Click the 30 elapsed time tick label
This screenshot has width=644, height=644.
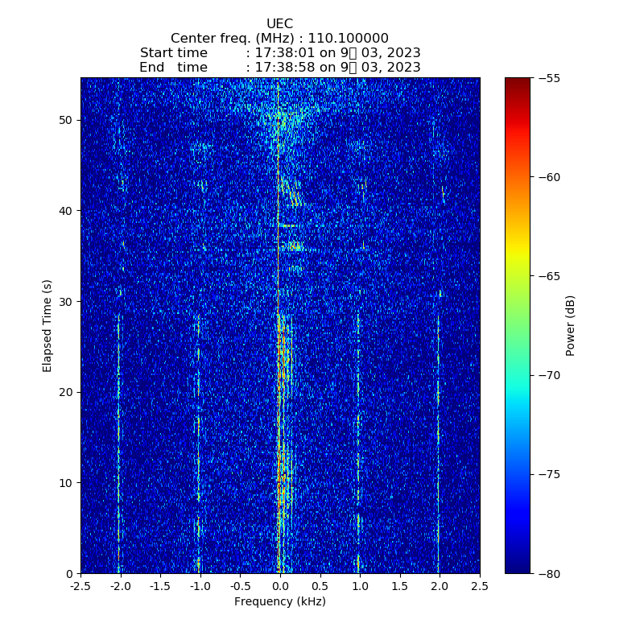tap(65, 302)
